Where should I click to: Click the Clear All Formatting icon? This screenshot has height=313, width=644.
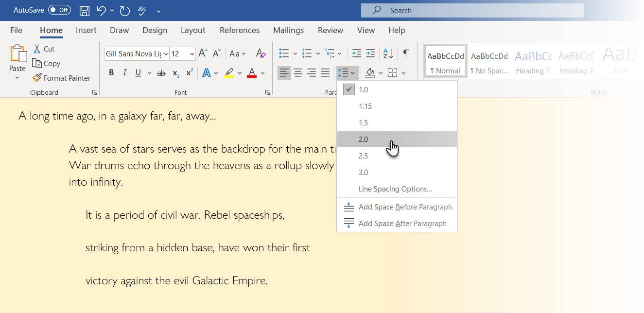[261, 53]
